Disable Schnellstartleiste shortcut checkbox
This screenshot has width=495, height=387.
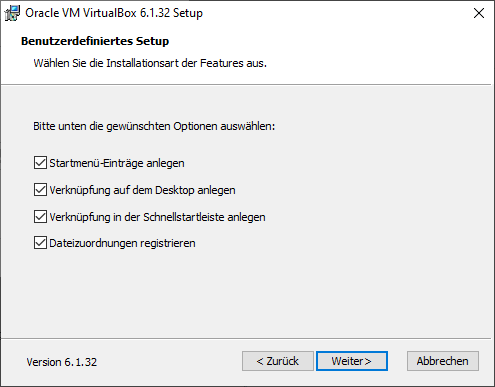pyautogui.click(x=40, y=217)
